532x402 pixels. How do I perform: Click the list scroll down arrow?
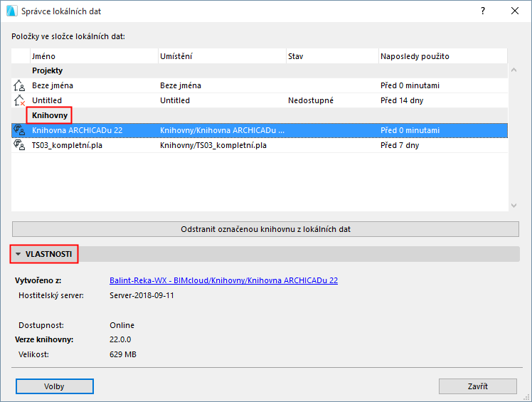(x=514, y=206)
